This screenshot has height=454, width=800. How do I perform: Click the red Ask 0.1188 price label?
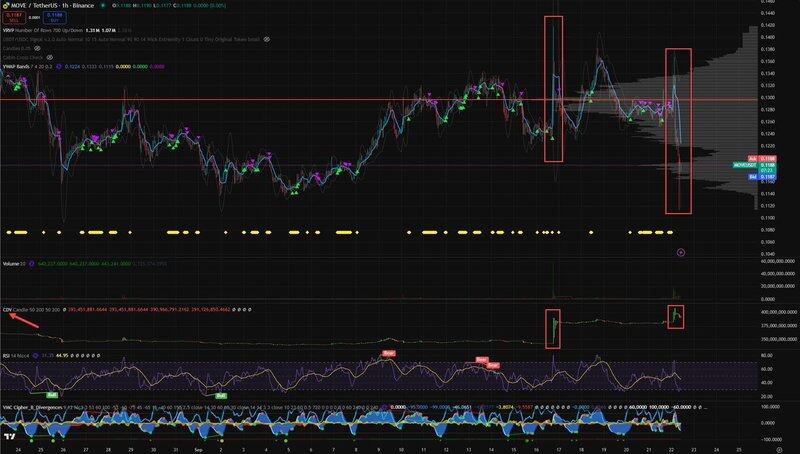[x=762, y=159]
